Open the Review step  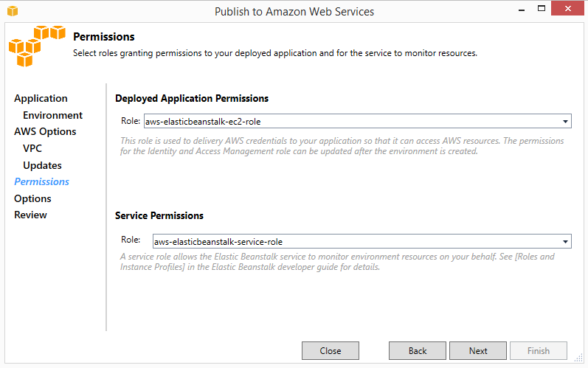point(30,215)
